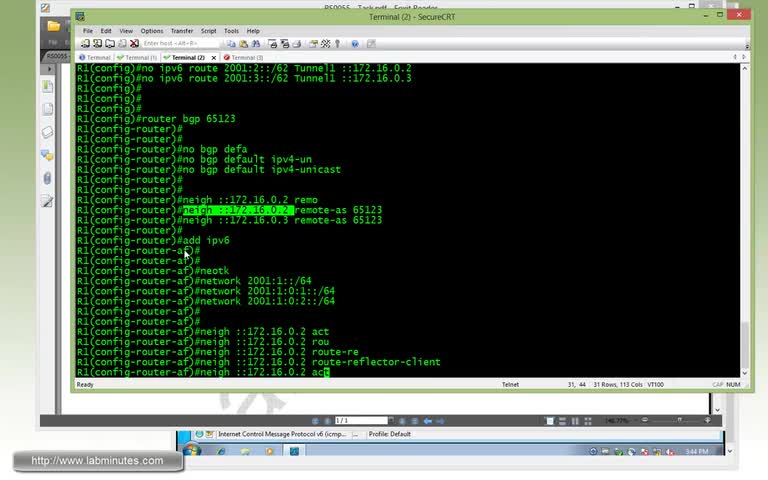The image size is (768, 480).
Task: Click the Foxit page number field showing 1 / 1
Action: 361,421
